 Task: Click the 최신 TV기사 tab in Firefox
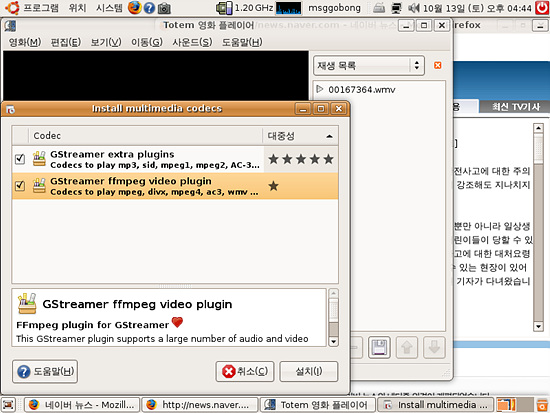[x=515, y=107]
